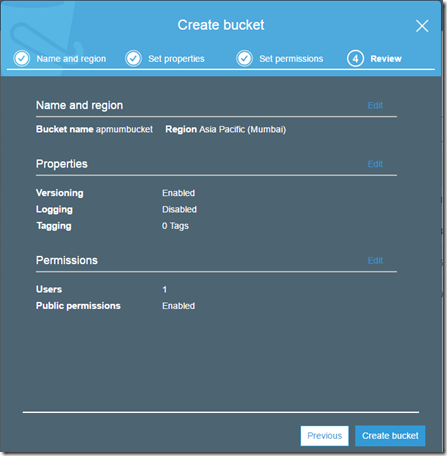Click the Set properties checkmark icon

coord(134,59)
